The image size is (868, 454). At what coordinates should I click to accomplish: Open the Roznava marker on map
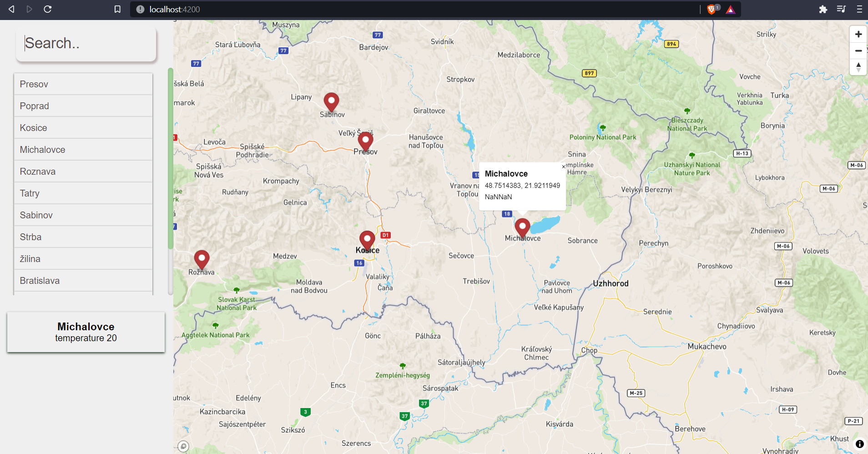(x=202, y=259)
